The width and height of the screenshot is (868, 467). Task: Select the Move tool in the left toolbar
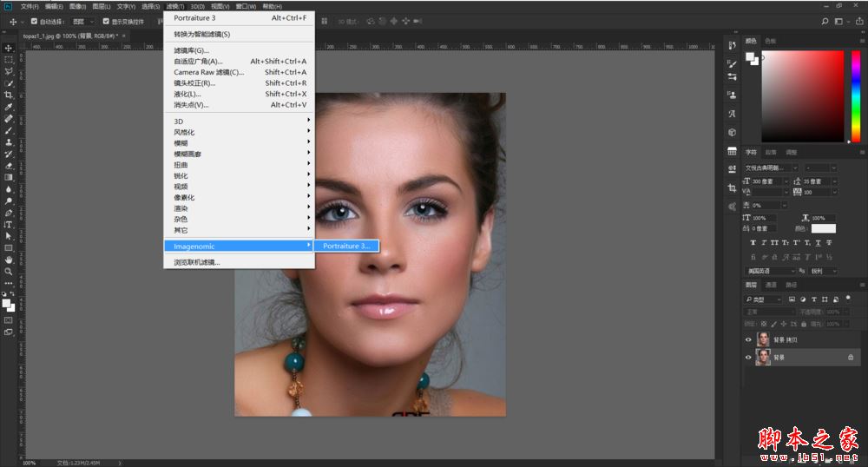click(9, 48)
